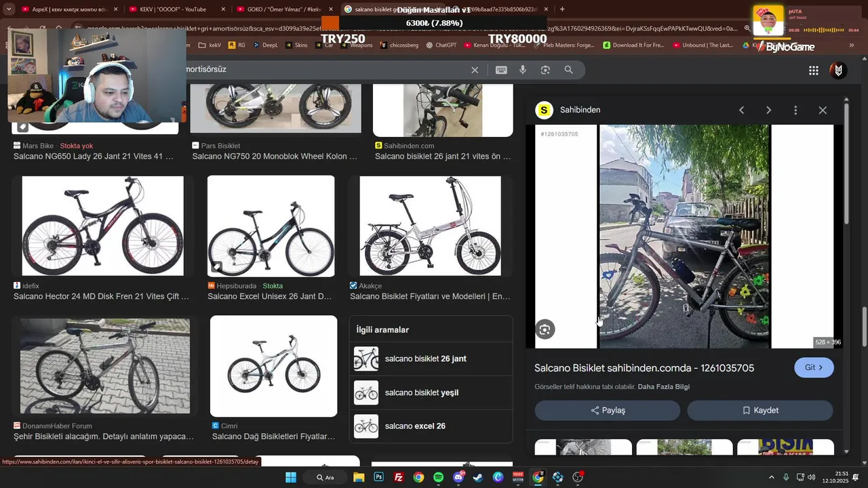The height and width of the screenshot is (488, 868).
Task: Click Salcano Bisiklet Fiyatları ve Modelleri title
Action: 430,296
